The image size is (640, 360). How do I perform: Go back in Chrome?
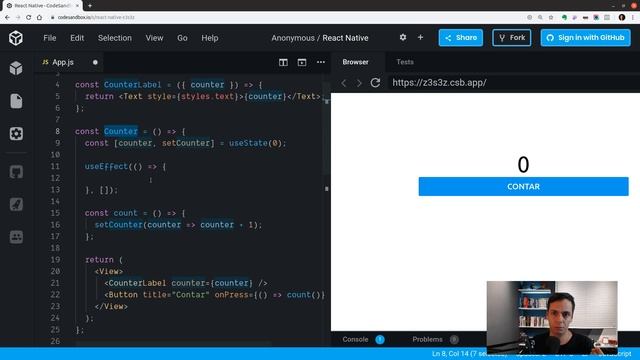pos(7,17)
